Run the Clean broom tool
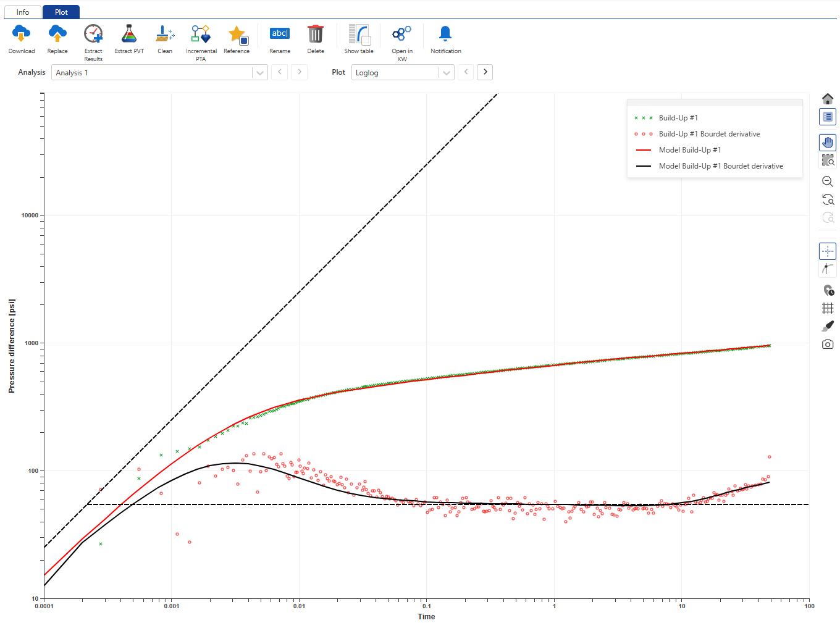Viewport: 840px width, 623px height. coord(165,35)
